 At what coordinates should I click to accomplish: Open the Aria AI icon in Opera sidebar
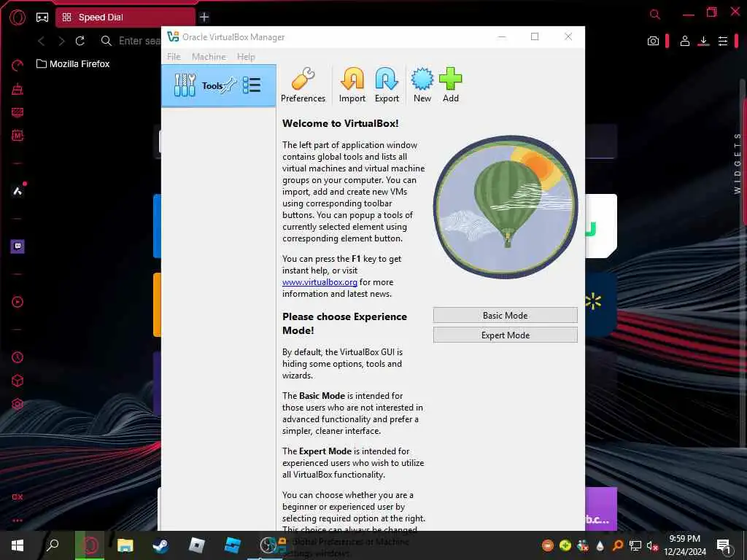click(x=18, y=191)
